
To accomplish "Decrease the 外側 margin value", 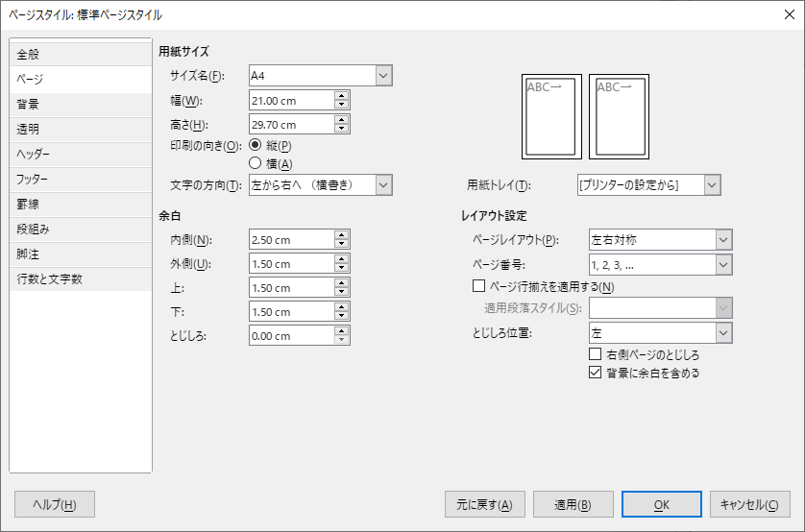I will click(341, 269).
